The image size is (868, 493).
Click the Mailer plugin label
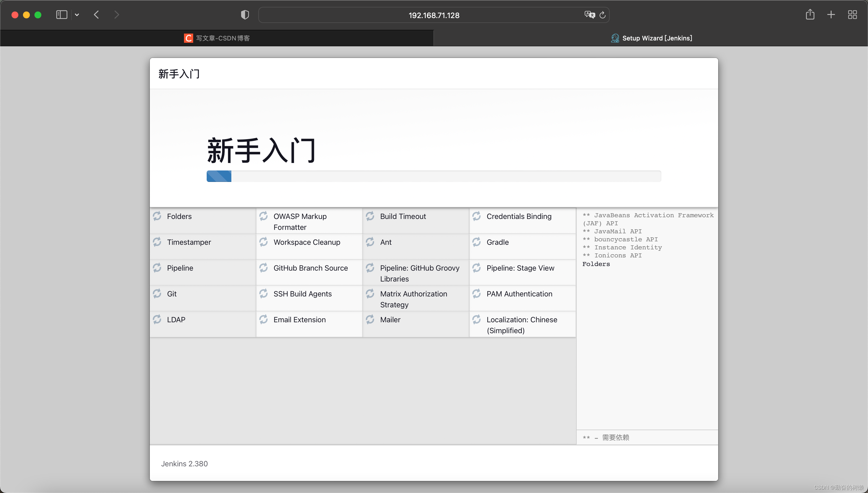390,320
